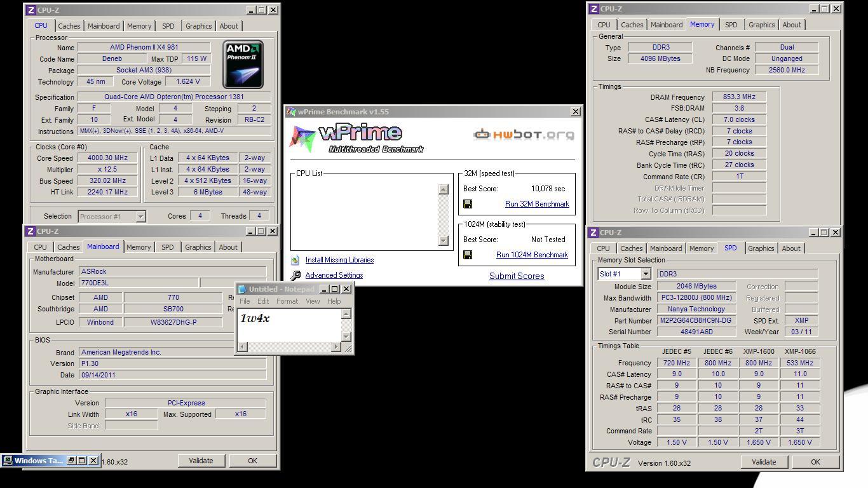Open SPD tab in the Mainboard window
The width and height of the screenshot is (868, 488).
tap(167, 247)
